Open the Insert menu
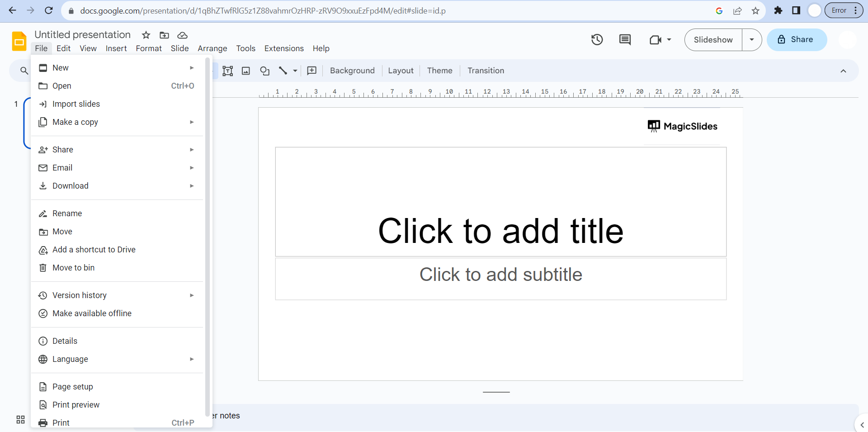The height and width of the screenshot is (432, 868). point(116,48)
